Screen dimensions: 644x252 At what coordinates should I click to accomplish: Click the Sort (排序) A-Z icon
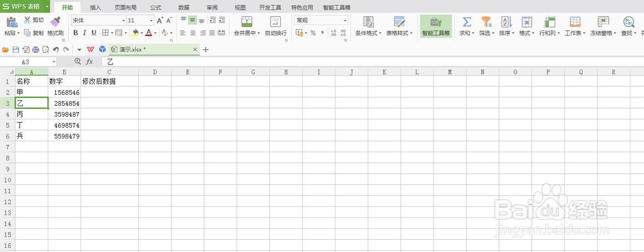click(x=506, y=22)
